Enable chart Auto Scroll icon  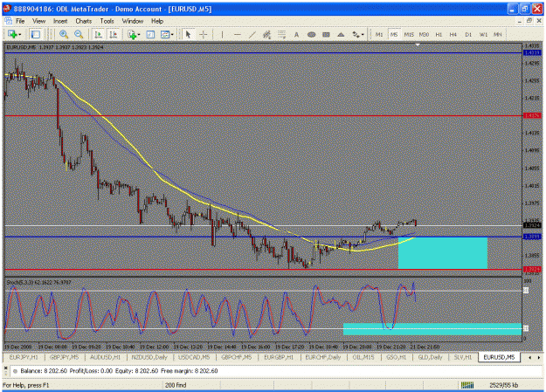pyautogui.click(x=99, y=34)
